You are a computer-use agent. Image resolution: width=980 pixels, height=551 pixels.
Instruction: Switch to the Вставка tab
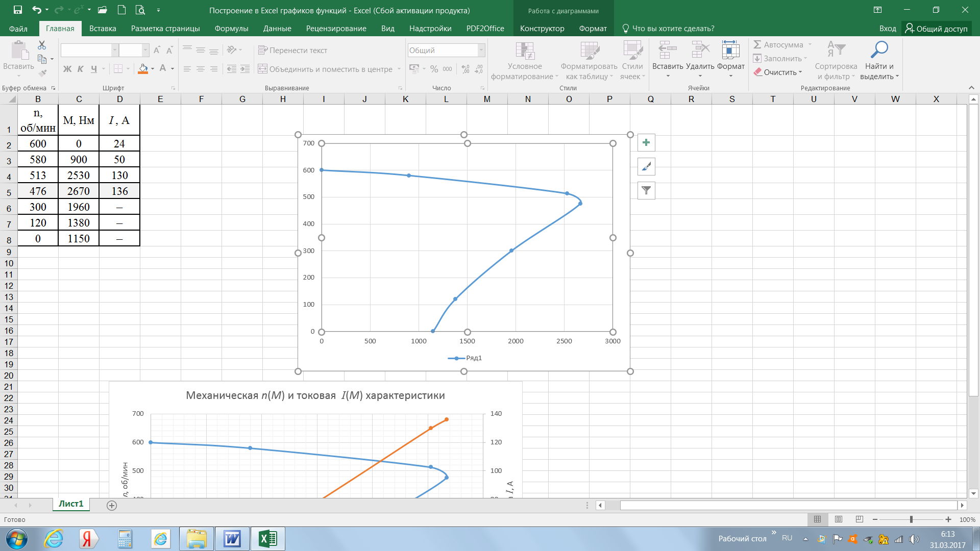coord(103,29)
